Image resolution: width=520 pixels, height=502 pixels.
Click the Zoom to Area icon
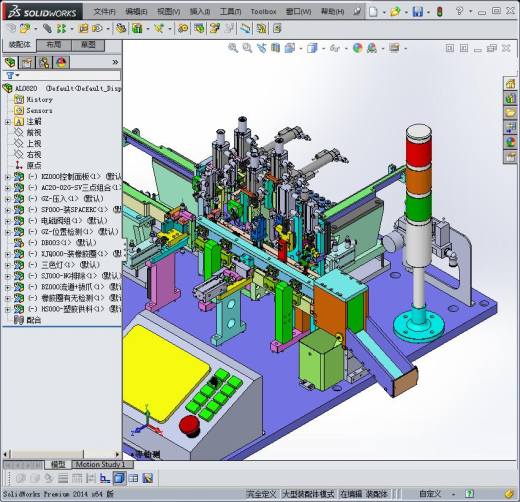[247, 48]
